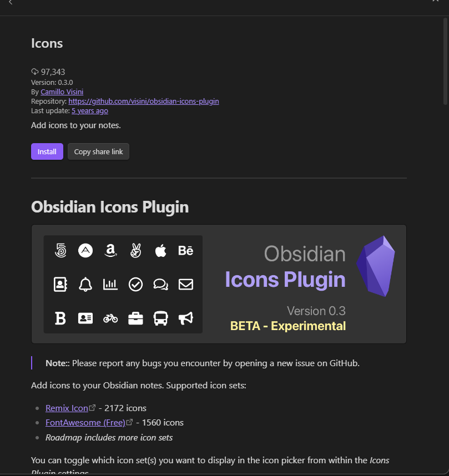Viewport: 449px width, 476px height.
Task: Open the GitHub repository URL
Action: 144,101
